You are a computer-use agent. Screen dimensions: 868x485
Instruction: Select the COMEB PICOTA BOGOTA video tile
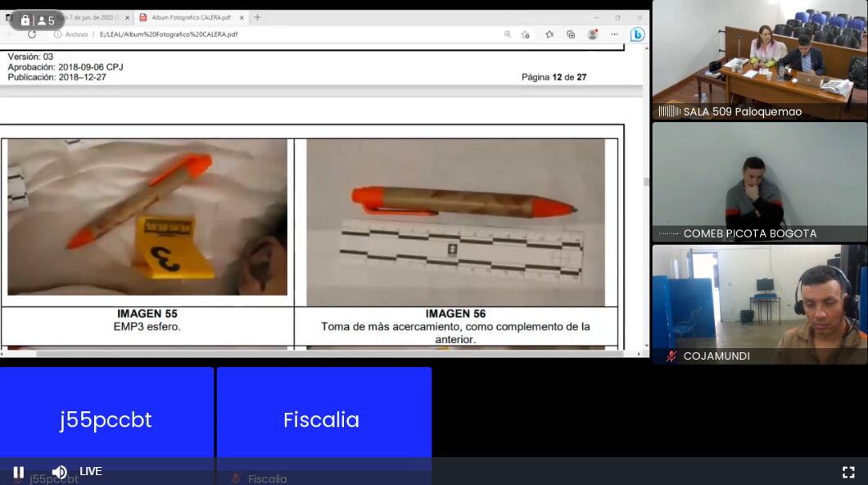click(759, 182)
